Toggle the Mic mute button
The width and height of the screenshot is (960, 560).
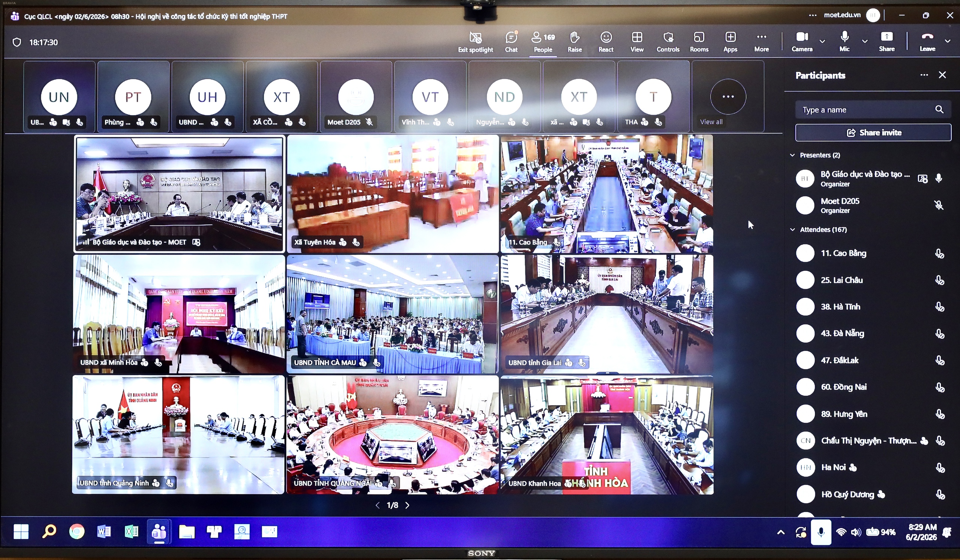coord(844,41)
